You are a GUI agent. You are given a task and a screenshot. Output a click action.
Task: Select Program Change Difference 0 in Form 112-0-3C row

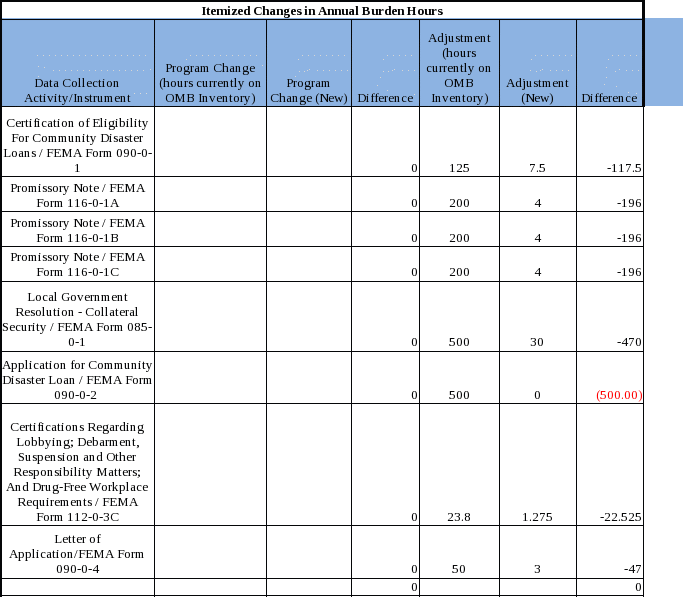414,517
